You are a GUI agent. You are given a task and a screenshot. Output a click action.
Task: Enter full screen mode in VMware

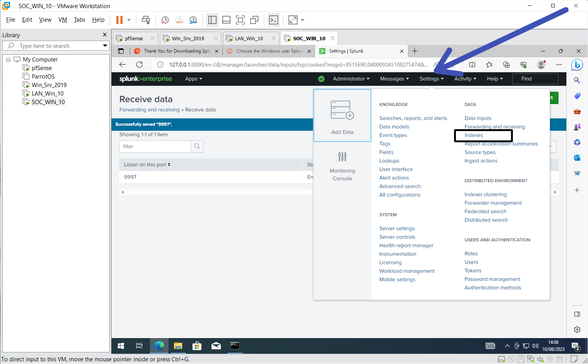click(240, 20)
